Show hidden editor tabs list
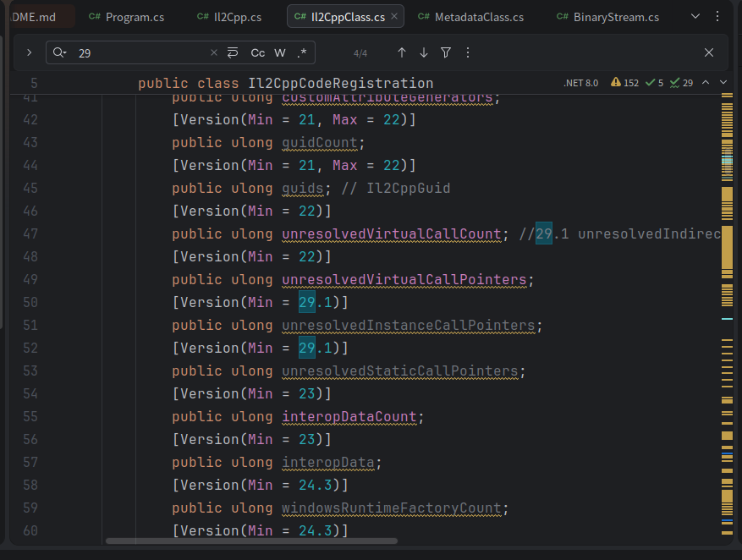This screenshot has height=560, width=742. 695,17
